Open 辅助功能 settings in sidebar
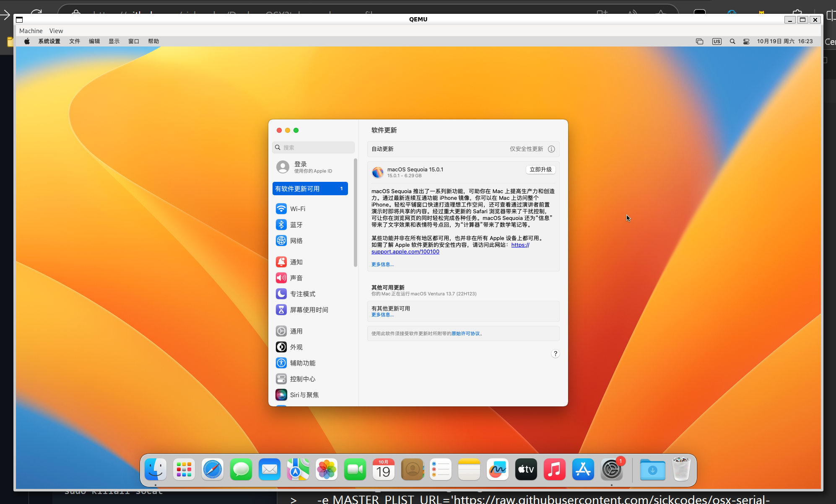Image resolution: width=836 pixels, height=504 pixels. click(x=310, y=363)
